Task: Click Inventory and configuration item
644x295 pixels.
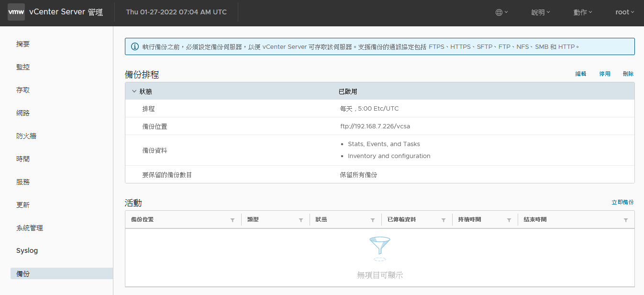Action: [x=389, y=156]
